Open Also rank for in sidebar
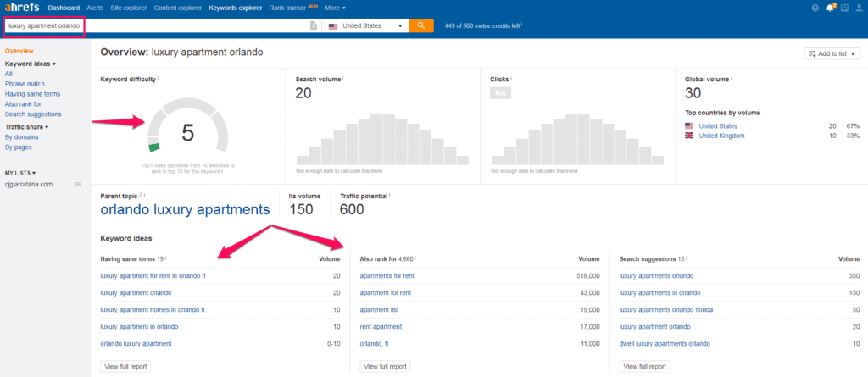 tap(23, 104)
